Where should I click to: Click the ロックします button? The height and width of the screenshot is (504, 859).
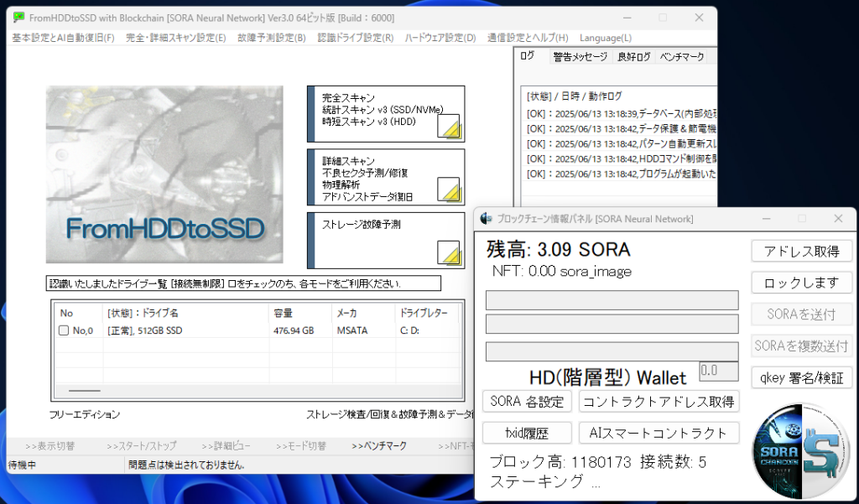click(x=801, y=283)
